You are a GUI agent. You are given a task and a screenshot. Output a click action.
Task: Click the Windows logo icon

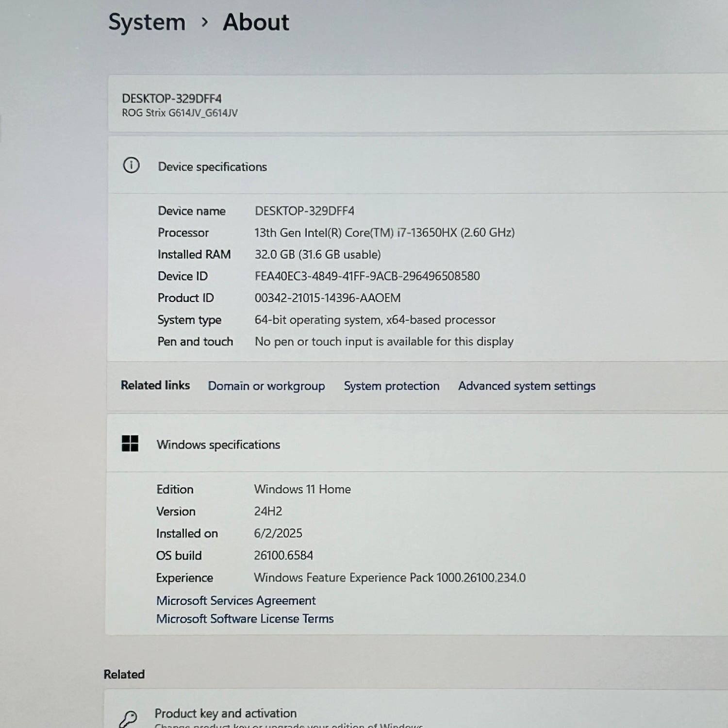pyautogui.click(x=130, y=443)
